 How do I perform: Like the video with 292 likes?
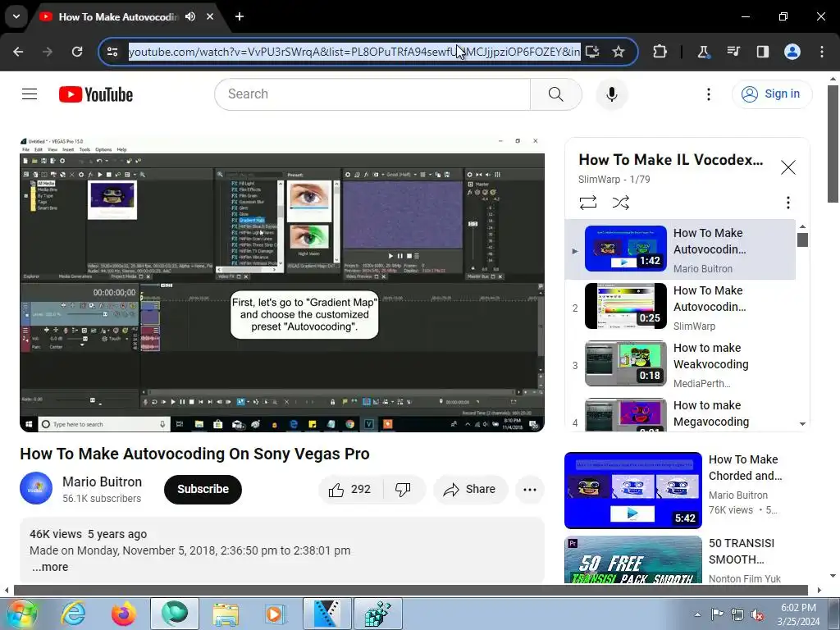(x=350, y=489)
